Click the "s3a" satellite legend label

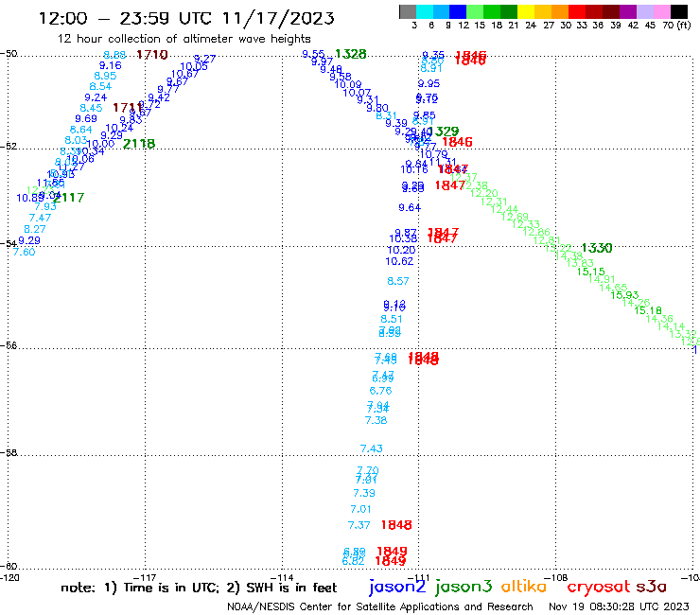[x=651, y=587]
